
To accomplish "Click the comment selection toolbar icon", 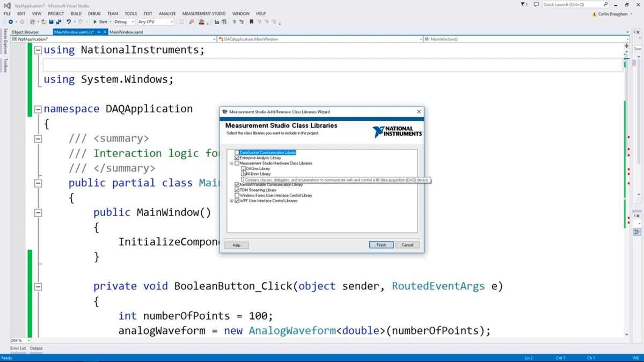I will (235, 21).
